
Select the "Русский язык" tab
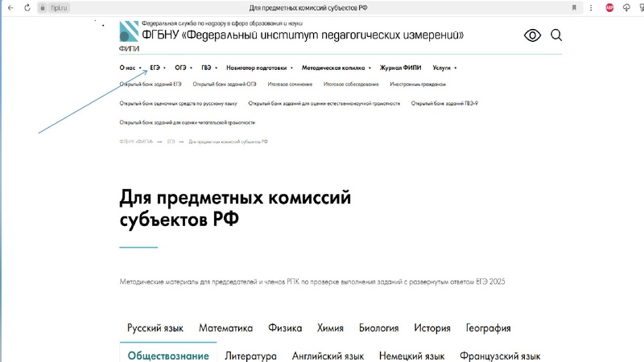[x=155, y=328]
